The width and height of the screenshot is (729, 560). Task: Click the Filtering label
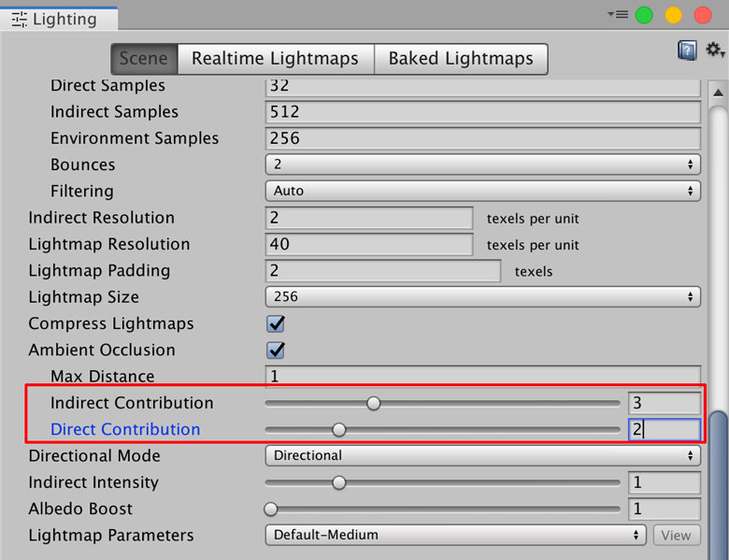(x=82, y=191)
